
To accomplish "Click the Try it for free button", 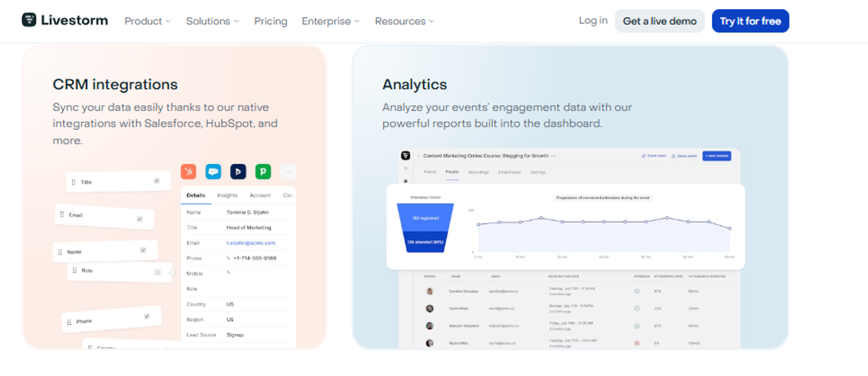I will point(750,21).
